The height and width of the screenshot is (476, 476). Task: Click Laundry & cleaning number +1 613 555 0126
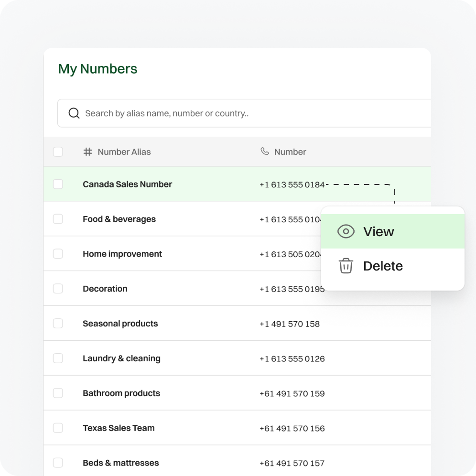point(292,359)
